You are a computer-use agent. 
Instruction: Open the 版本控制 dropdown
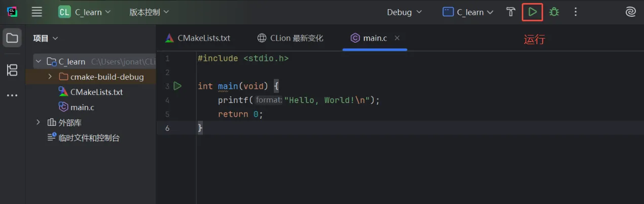click(x=149, y=12)
